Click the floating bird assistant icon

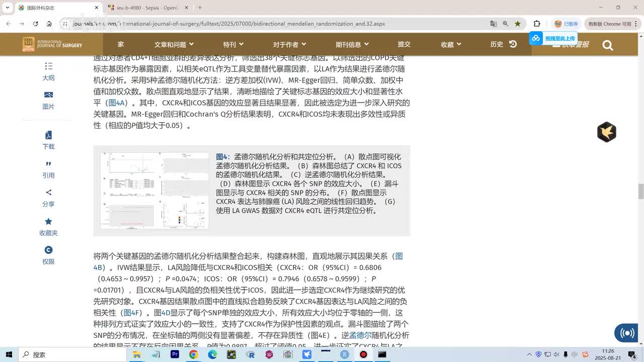(607, 132)
